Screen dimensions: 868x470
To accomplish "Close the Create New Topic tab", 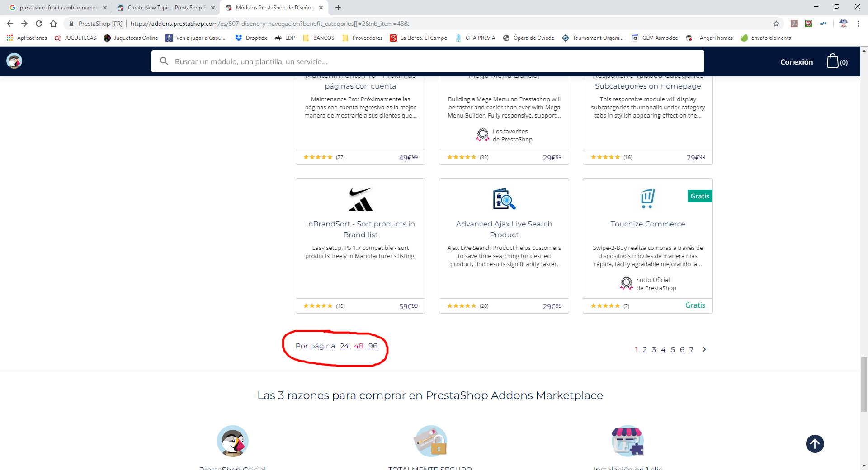I will pos(213,8).
